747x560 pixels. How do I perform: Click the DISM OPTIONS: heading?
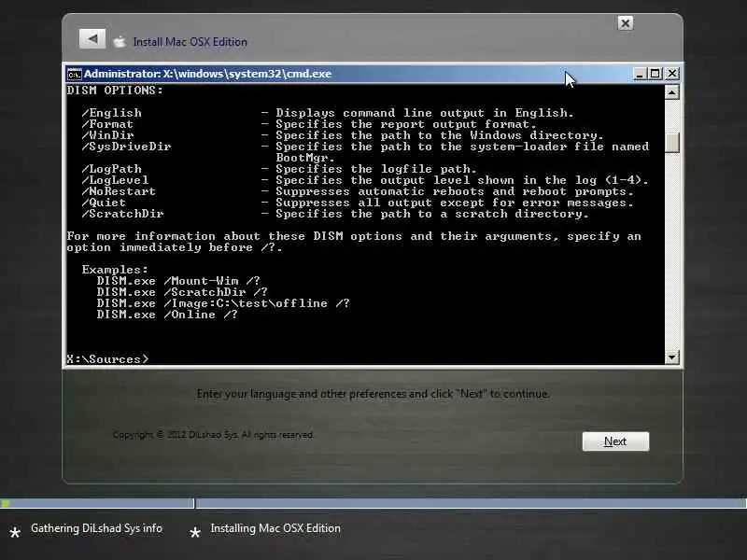click(115, 91)
